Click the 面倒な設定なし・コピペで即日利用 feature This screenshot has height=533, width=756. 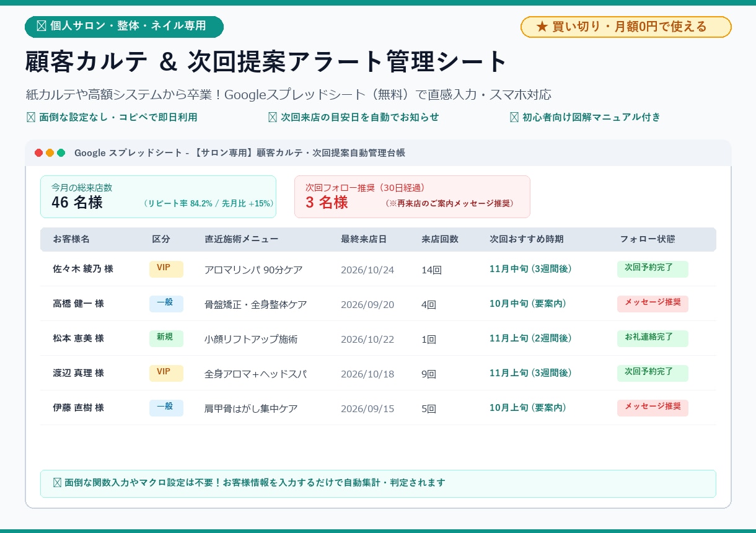[x=113, y=117]
